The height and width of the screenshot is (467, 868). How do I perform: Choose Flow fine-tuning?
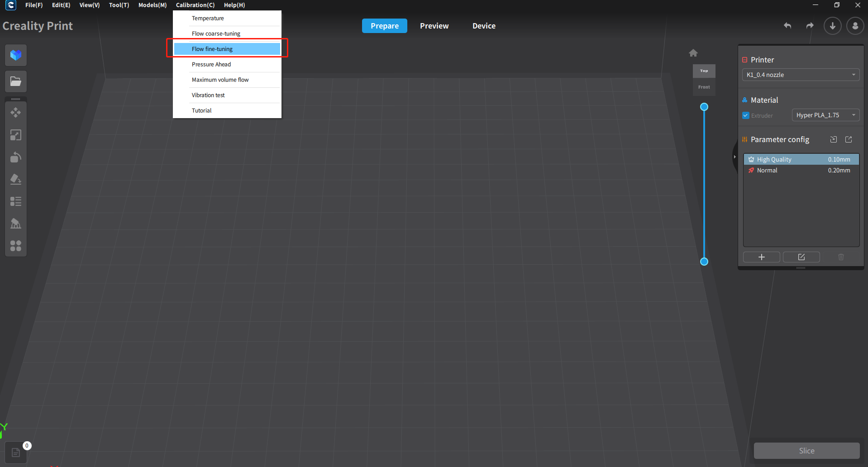point(227,49)
